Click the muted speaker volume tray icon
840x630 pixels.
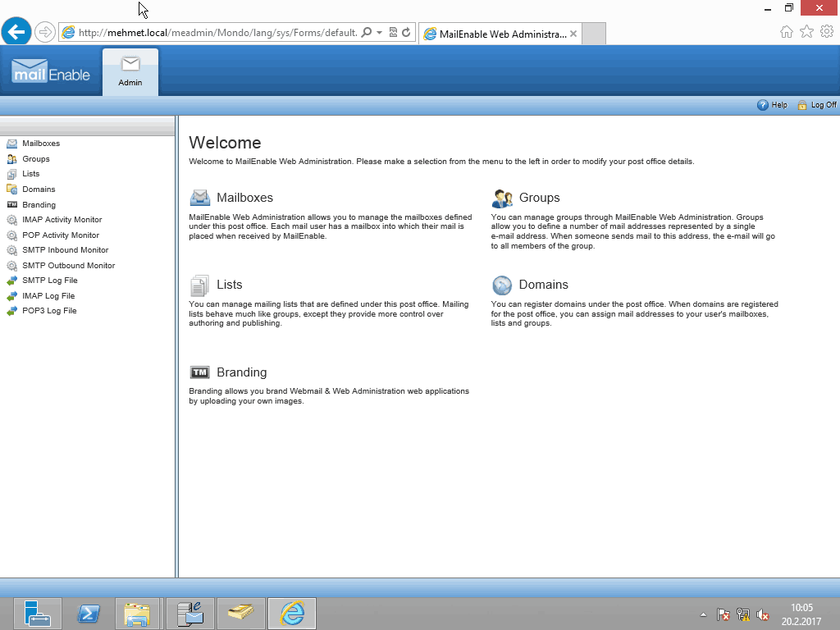pos(762,614)
